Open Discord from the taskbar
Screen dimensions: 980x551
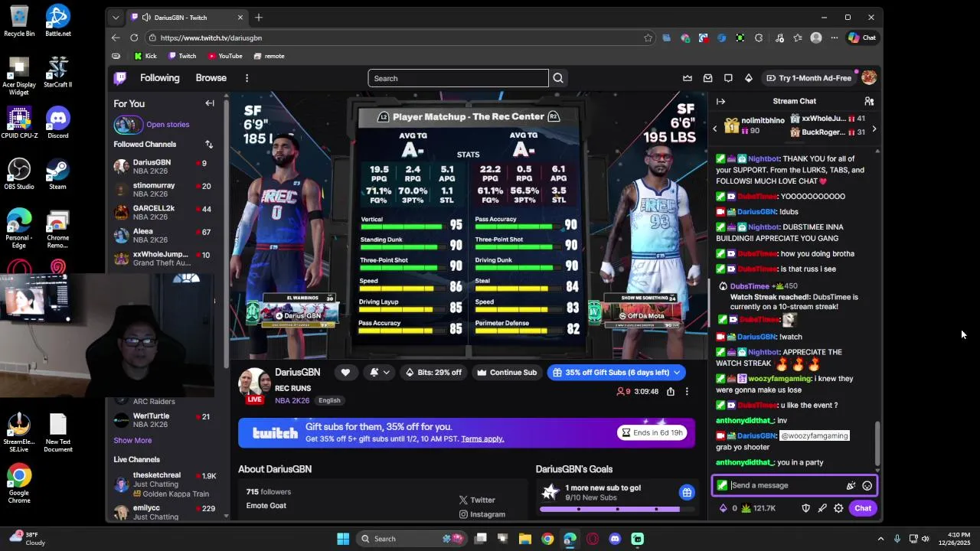[x=615, y=539]
